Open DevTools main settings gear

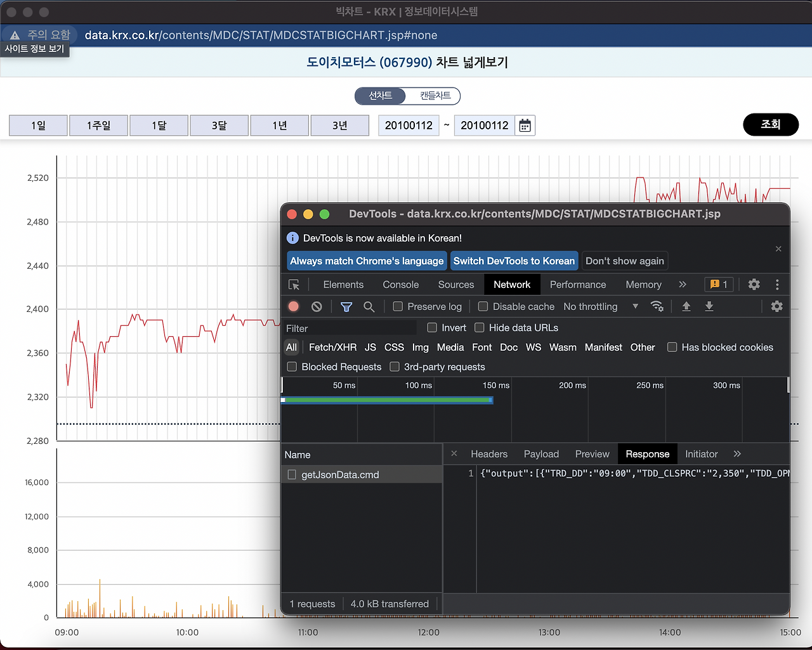click(x=754, y=285)
